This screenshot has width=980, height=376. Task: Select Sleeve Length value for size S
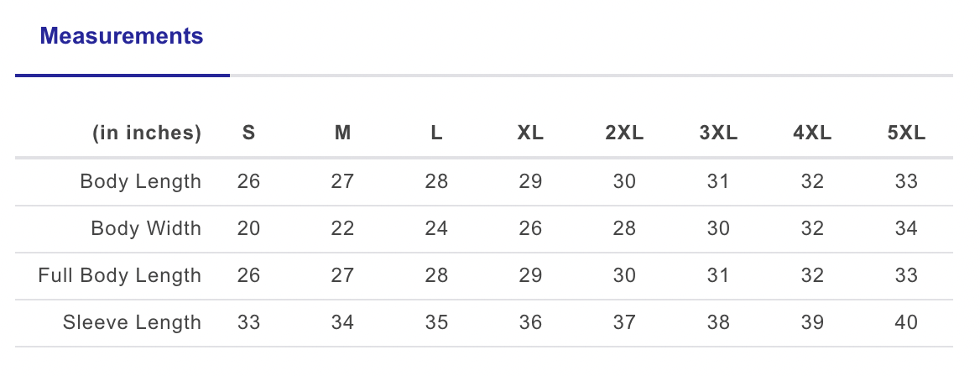[x=248, y=322]
